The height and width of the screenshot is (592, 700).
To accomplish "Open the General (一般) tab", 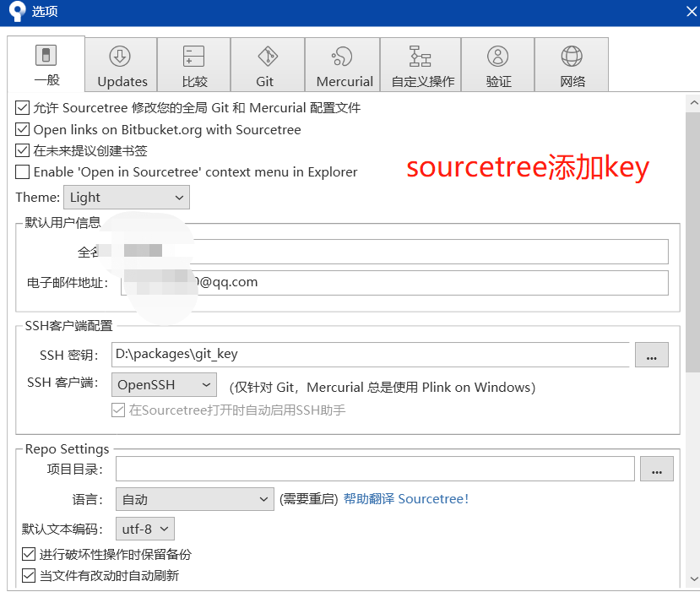I will point(46,64).
